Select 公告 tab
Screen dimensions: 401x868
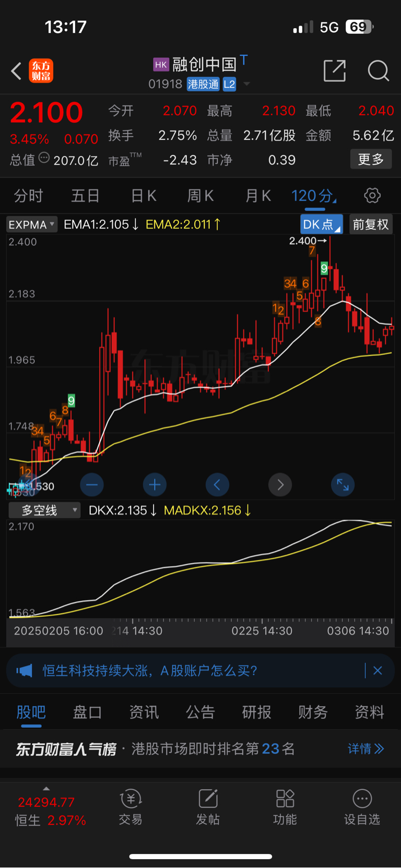click(x=200, y=712)
